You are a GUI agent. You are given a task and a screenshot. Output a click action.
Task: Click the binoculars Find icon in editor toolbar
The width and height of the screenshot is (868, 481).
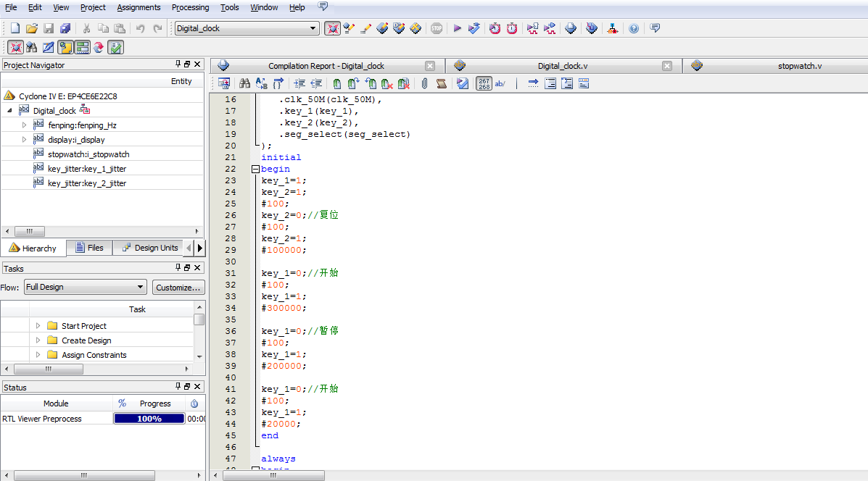tap(244, 83)
